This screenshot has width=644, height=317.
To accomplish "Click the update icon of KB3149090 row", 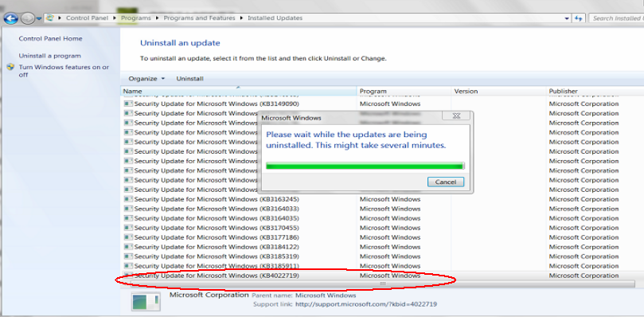I will 128,104.
